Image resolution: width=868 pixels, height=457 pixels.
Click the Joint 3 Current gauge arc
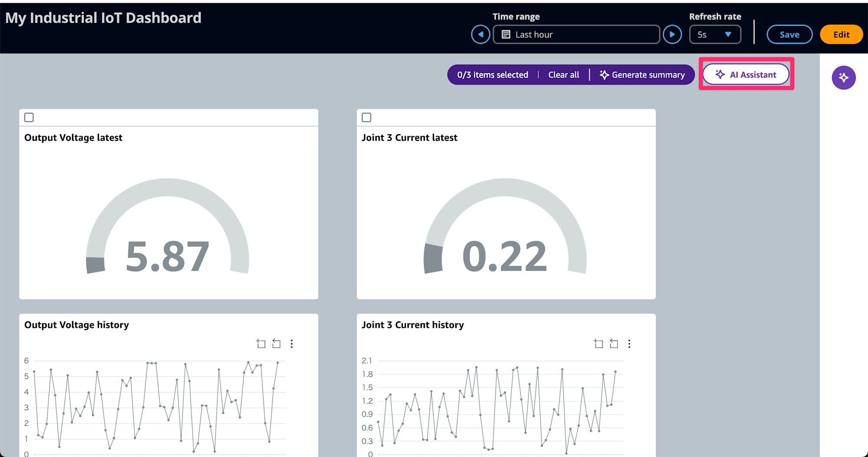(505, 187)
